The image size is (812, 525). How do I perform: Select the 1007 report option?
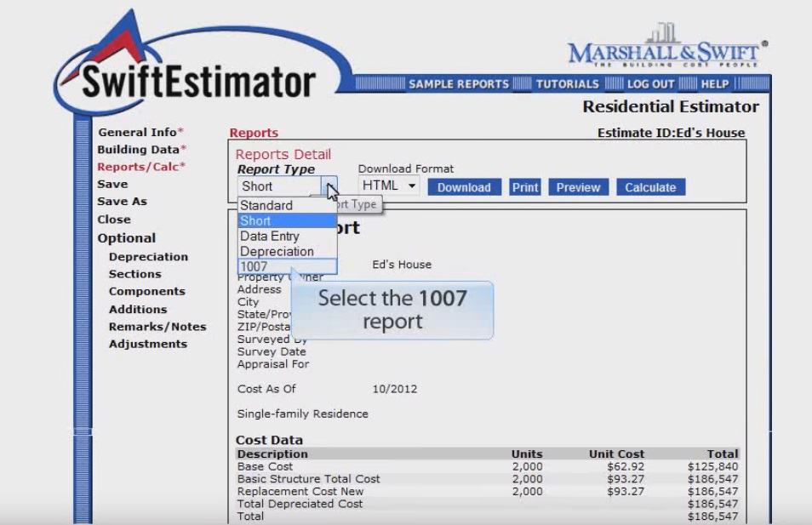288,266
